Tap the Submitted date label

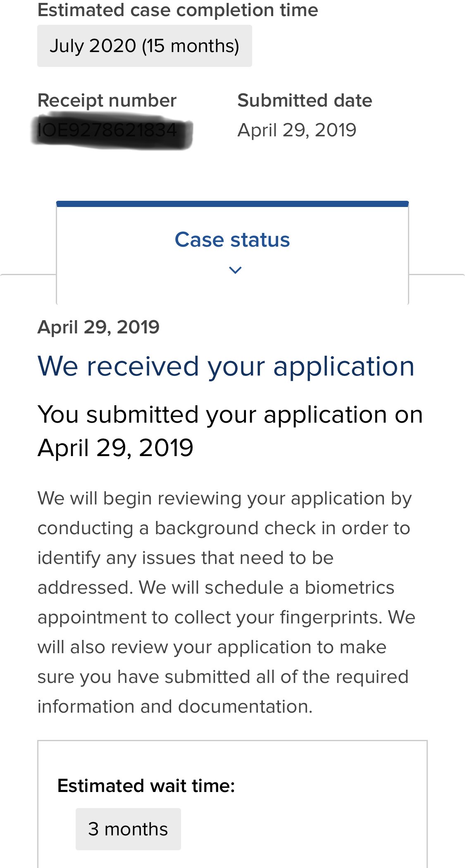pyautogui.click(x=305, y=100)
